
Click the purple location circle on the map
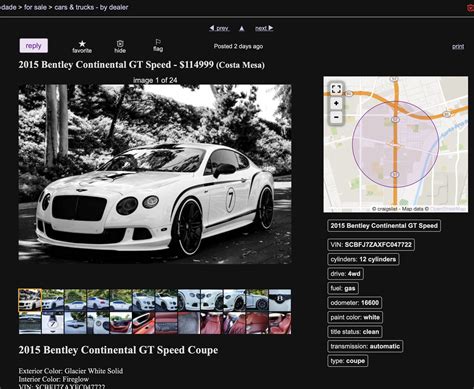click(x=395, y=144)
